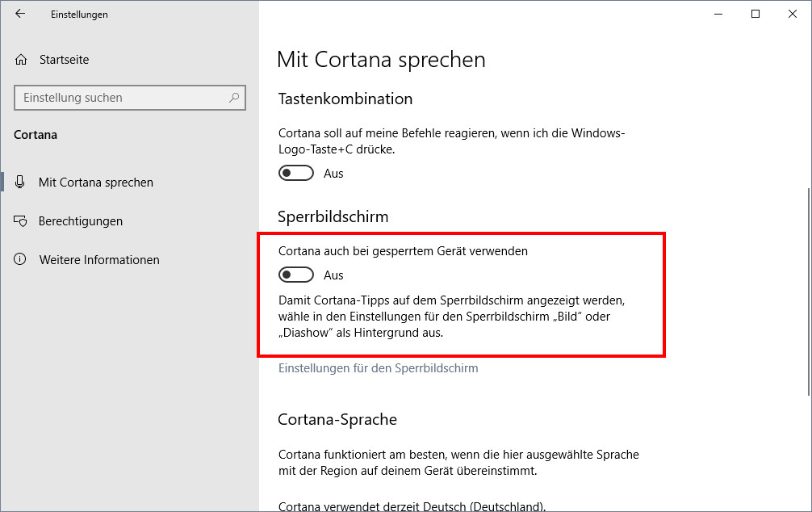The image size is (812, 512).
Task: Maximize the Einstellungen window
Action: click(x=755, y=14)
